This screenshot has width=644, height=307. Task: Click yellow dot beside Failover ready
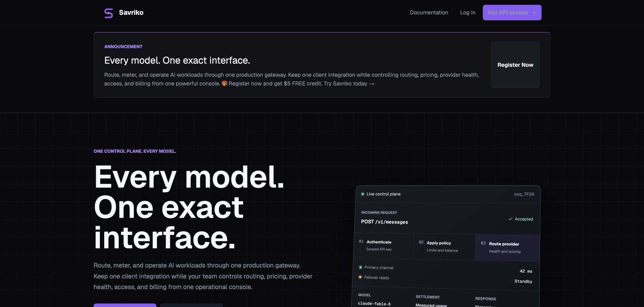click(360, 277)
